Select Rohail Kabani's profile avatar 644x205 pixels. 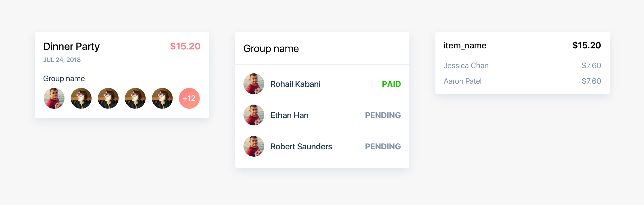(254, 84)
